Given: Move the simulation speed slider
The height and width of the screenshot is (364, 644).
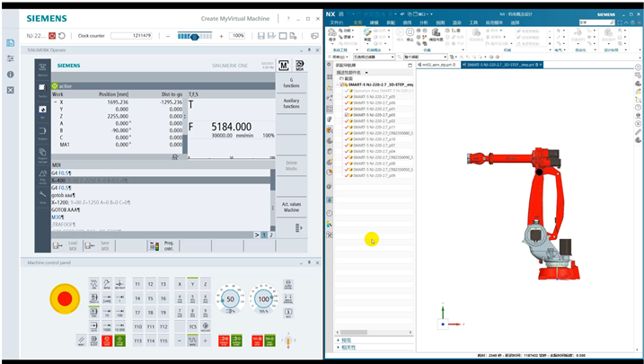Looking at the screenshot, I should 195,37.
